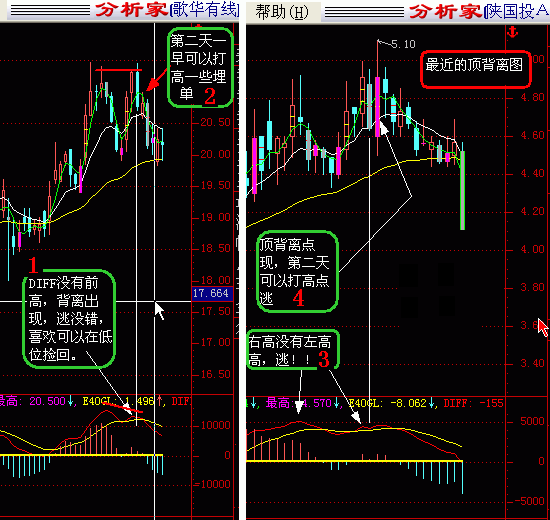The width and height of the screenshot is (550, 520).
Task: Click the large green falling candle on right chart
Action: [x=462, y=190]
